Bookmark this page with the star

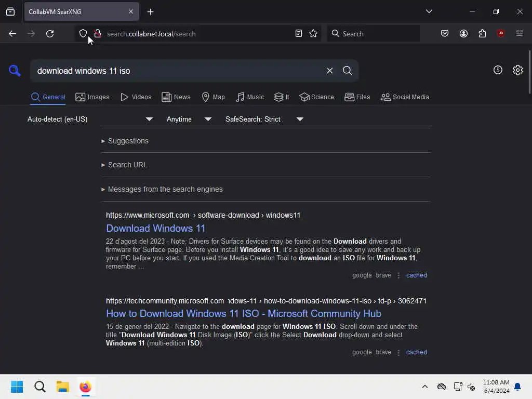313,34
